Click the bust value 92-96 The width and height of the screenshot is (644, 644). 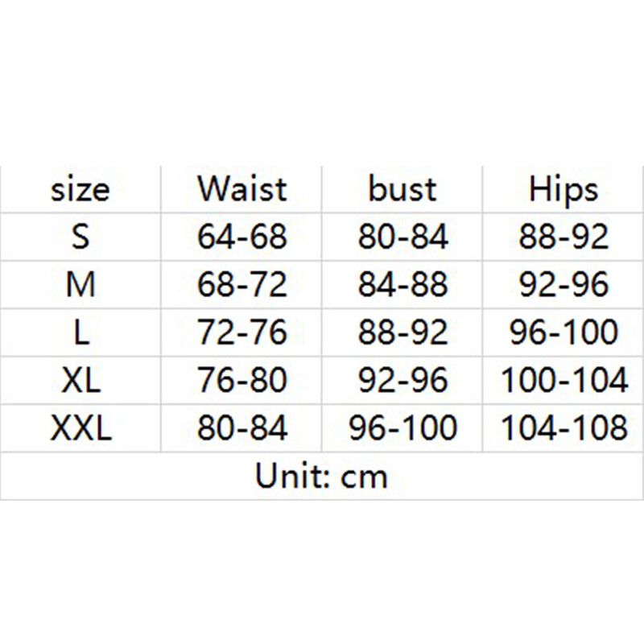coord(402,380)
